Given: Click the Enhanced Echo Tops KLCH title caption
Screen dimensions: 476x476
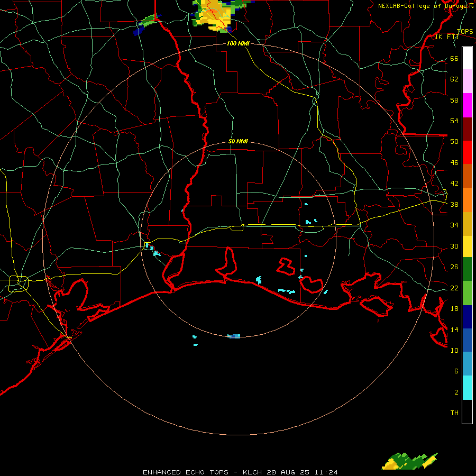Looking at the screenshot, I should (240, 472).
